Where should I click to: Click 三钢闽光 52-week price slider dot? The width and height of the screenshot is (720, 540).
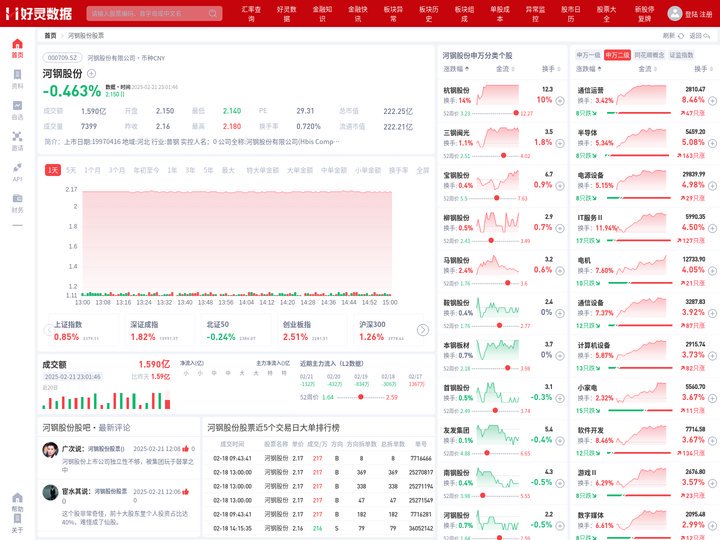(503, 156)
